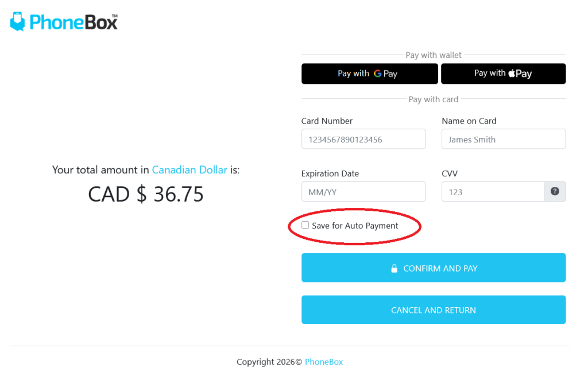The image size is (588, 379).
Task: Click the CAD $ 36.75 total amount
Action: (146, 194)
